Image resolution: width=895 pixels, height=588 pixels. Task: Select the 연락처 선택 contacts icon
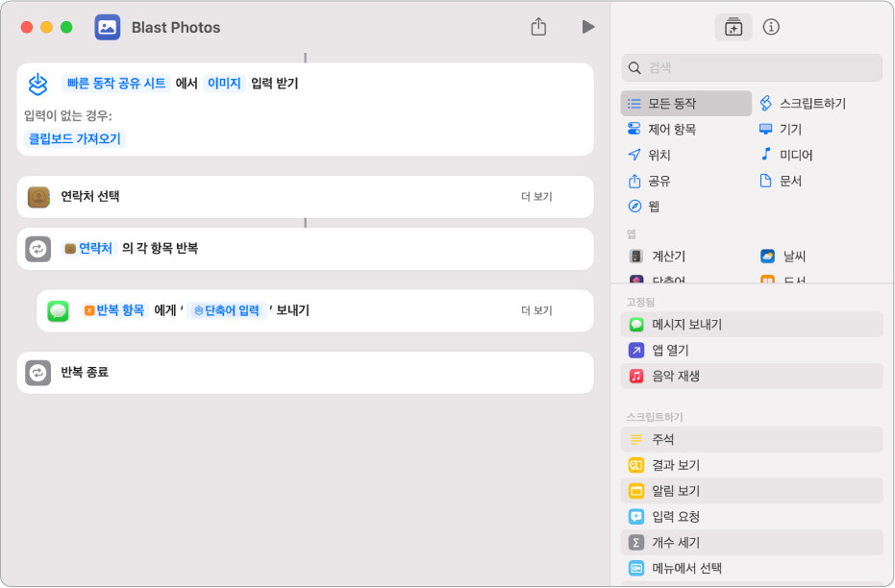(38, 197)
